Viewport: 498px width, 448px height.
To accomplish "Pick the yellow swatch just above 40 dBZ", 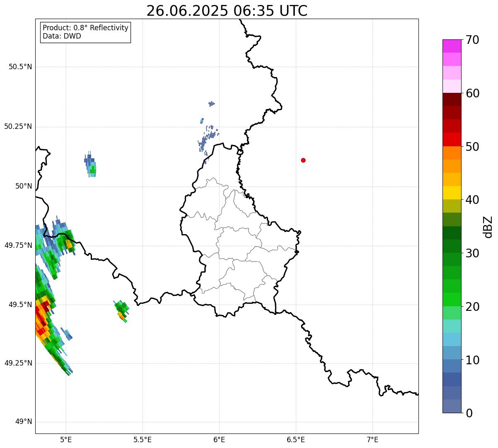I will 452,193.
